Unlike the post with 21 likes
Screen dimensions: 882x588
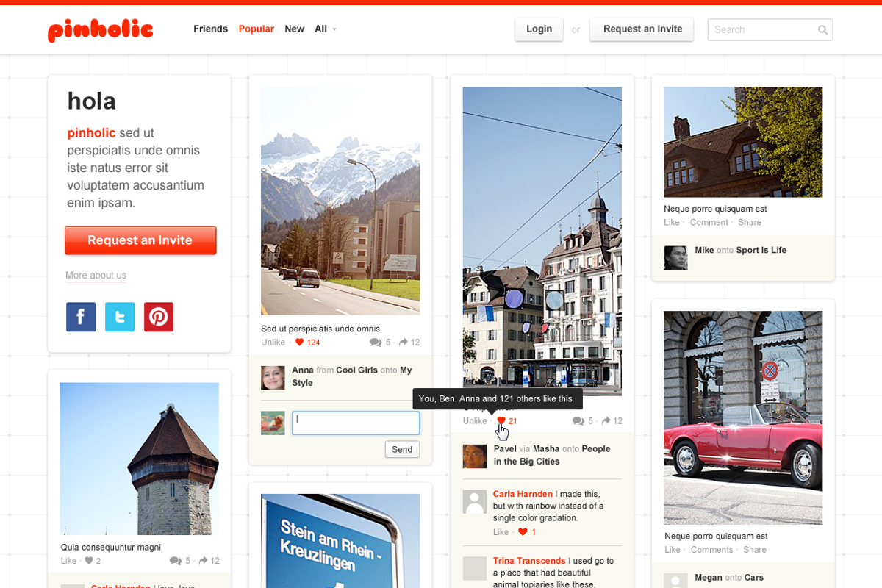point(475,421)
